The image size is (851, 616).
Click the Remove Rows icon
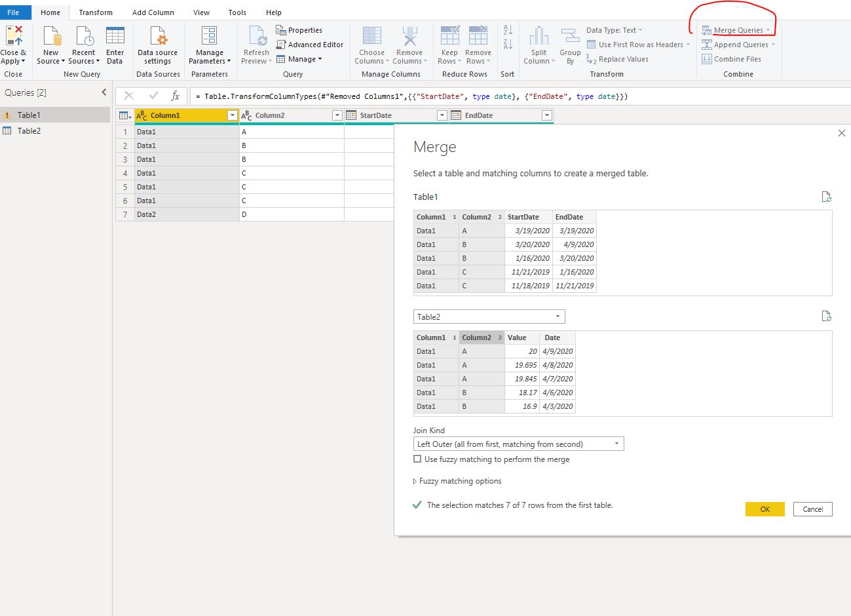point(478,35)
